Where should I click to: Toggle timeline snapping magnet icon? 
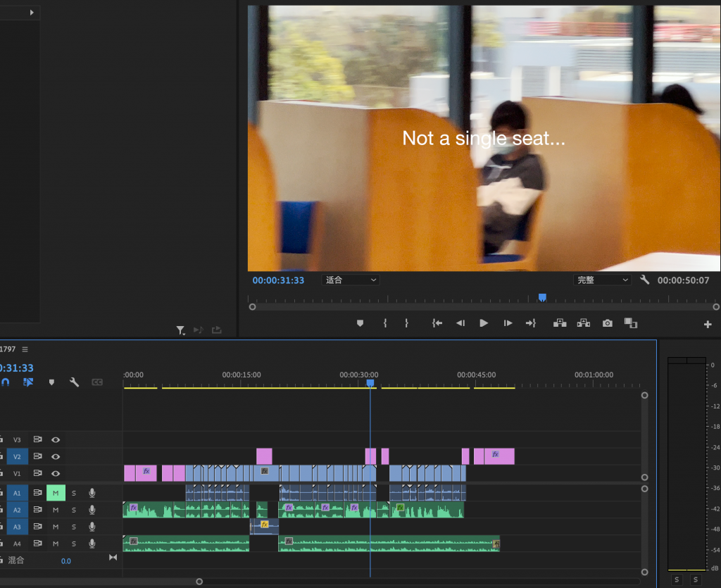coord(6,382)
